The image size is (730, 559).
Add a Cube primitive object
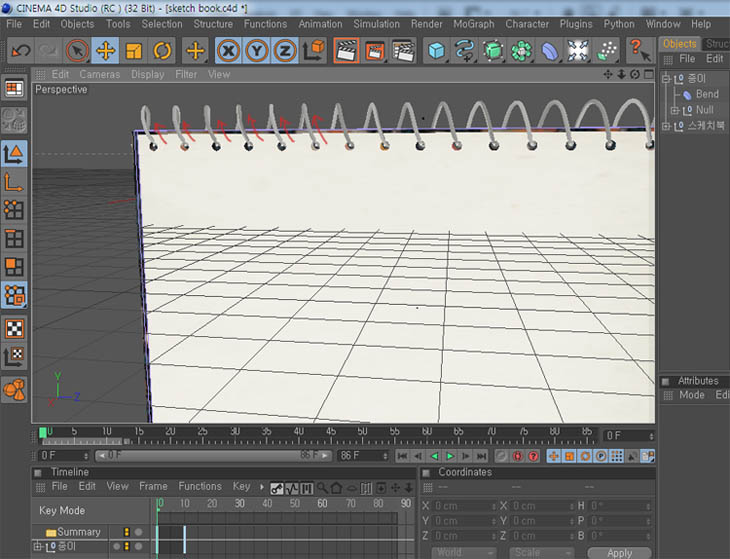coord(436,50)
